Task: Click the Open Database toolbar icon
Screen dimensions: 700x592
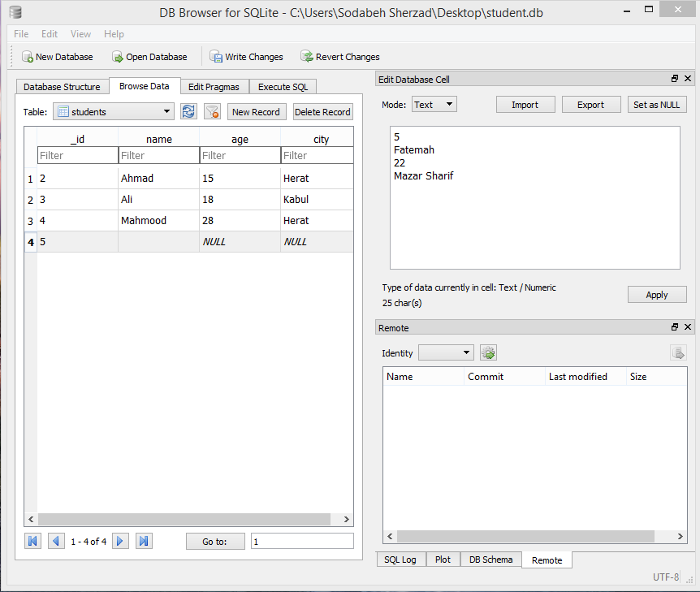Action: point(118,57)
